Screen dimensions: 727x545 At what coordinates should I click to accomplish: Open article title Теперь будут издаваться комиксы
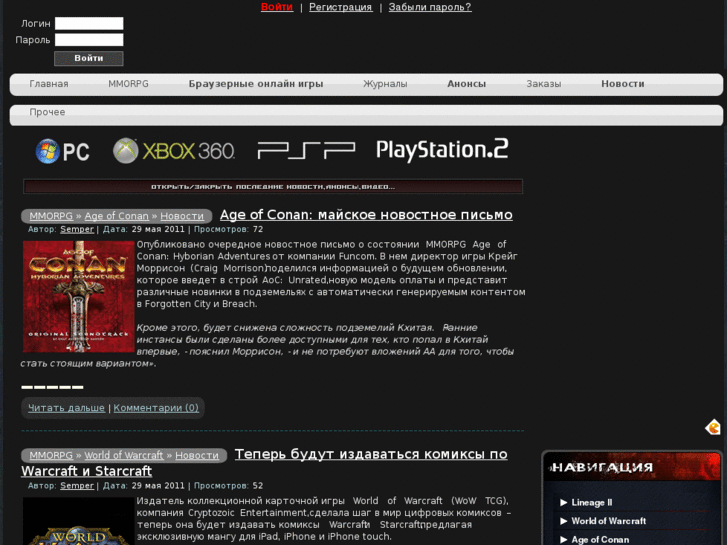371,454
